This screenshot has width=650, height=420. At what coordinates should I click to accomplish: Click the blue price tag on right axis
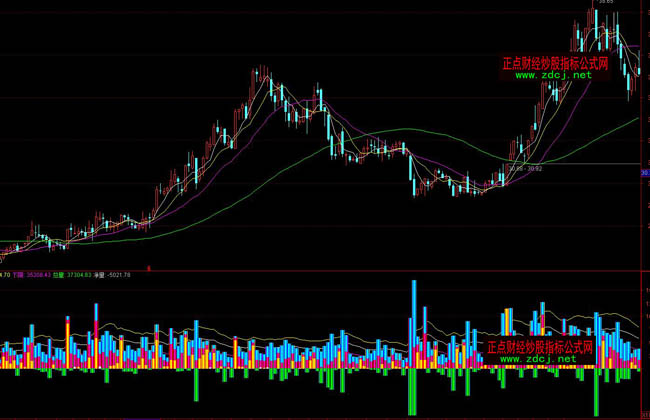pyautogui.click(x=645, y=174)
